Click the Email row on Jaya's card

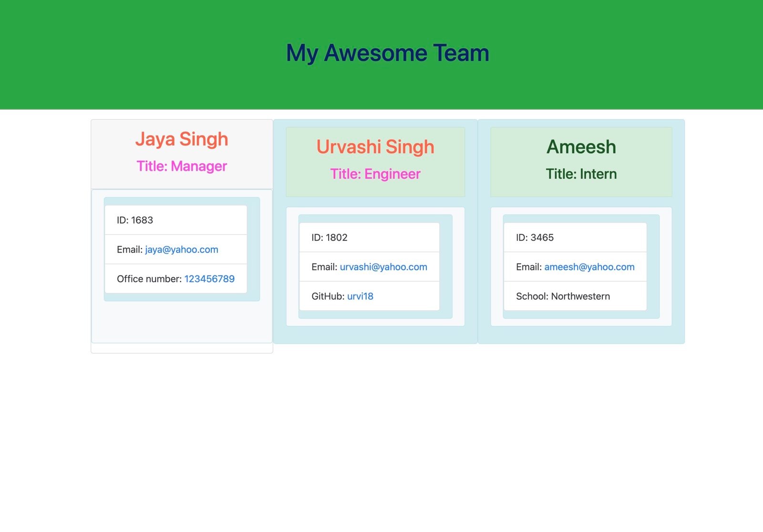(x=175, y=249)
